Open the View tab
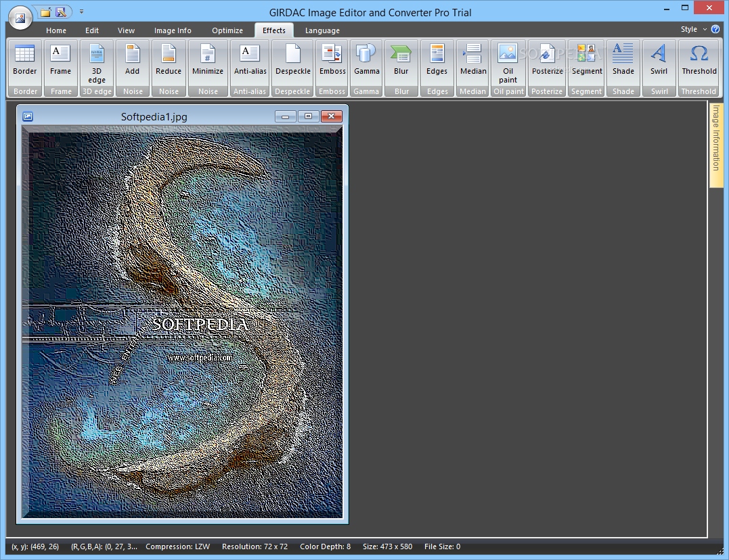Viewport: 729px width, 560px height. tap(126, 30)
